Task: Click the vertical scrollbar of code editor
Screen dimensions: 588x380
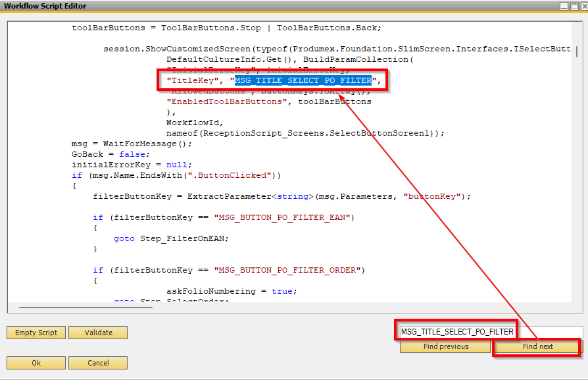Action: tap(577, 51)
